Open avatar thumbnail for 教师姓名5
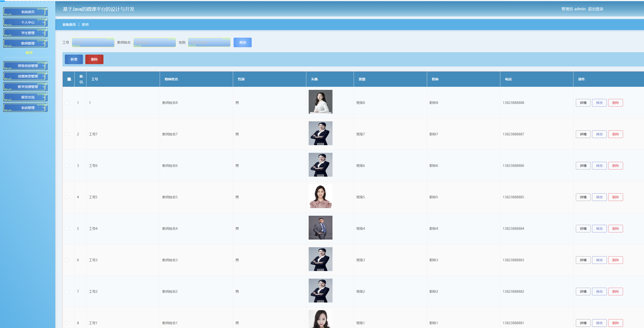Screen dimensions: 644x328 (x=320, y=196)
